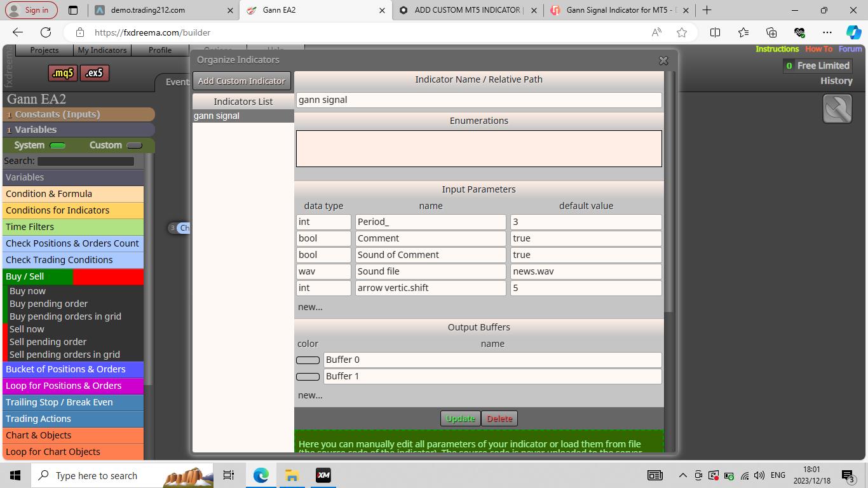Open the read aloud icon in address bar
Screen dimensions: 868x488
click(x=656, y=32)
